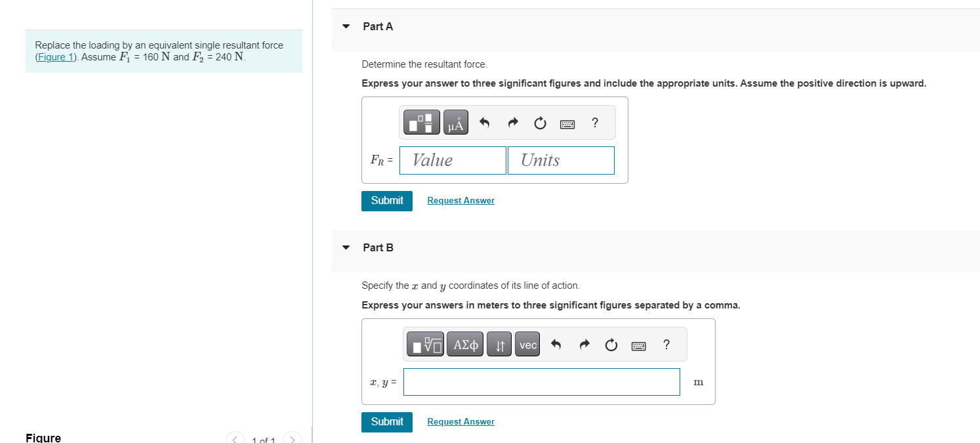
Task: Collapse the Part B section
Action: [x=346, y=248]
